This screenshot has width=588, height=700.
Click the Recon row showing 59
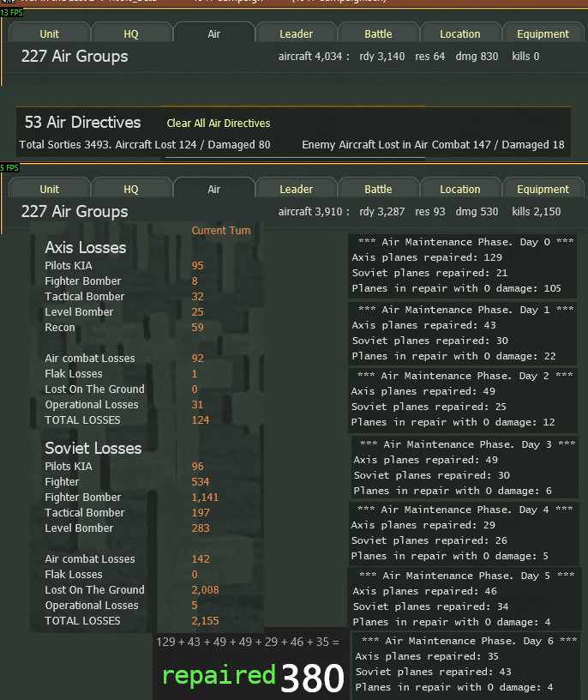(124, 327)
